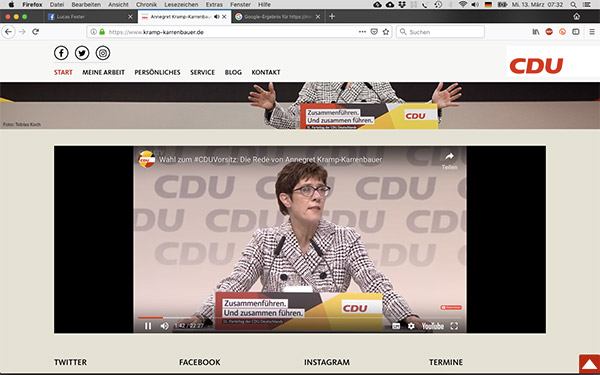Open the Bearbeiten menu

pos(86,5)
